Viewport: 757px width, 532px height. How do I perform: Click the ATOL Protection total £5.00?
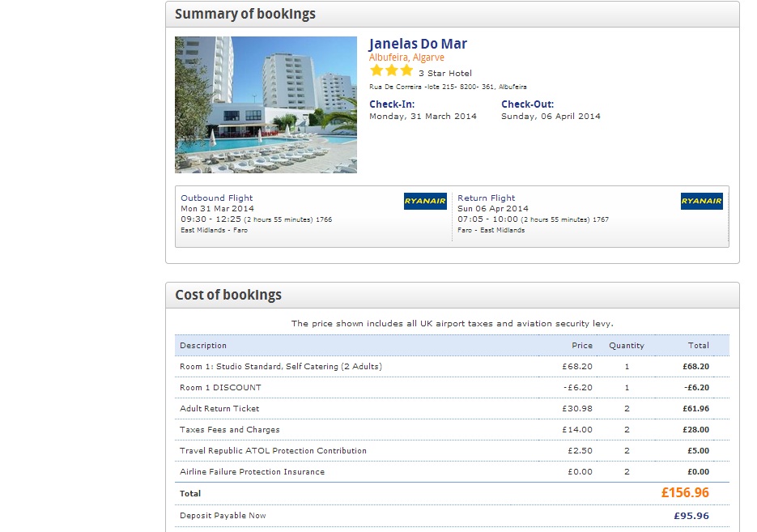[x=698, y=451]
